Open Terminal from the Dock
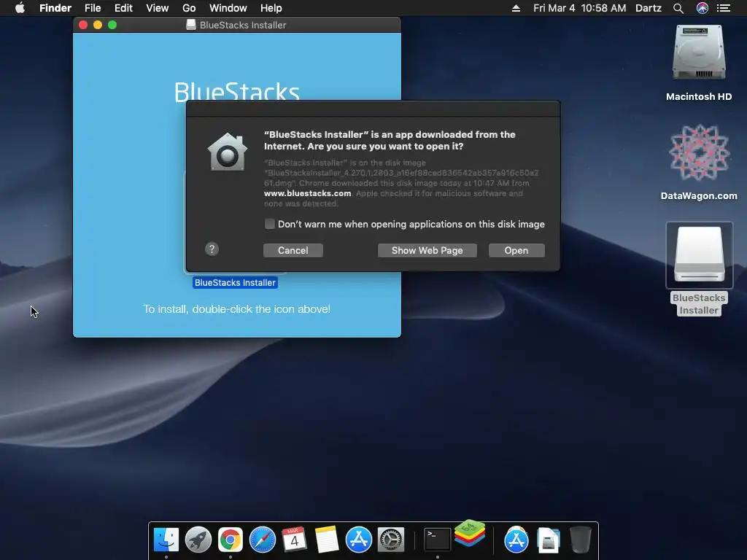The height and width of the screenshot is (560, 747). coord(438,540)
